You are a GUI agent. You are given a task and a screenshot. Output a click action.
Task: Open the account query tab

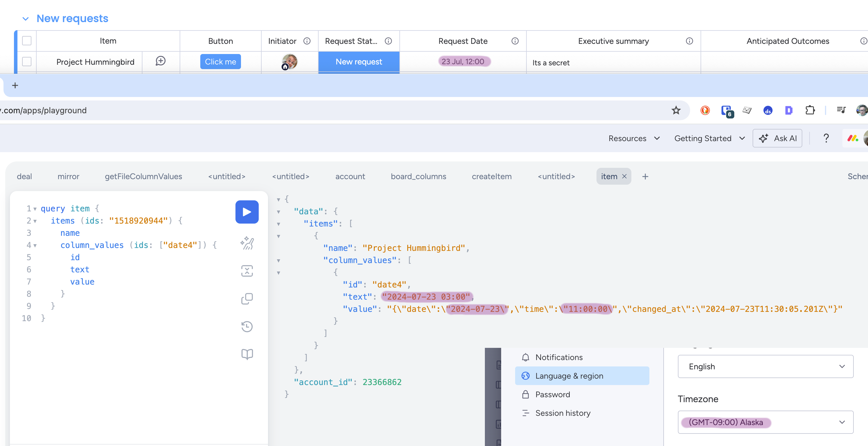(350, 176)
